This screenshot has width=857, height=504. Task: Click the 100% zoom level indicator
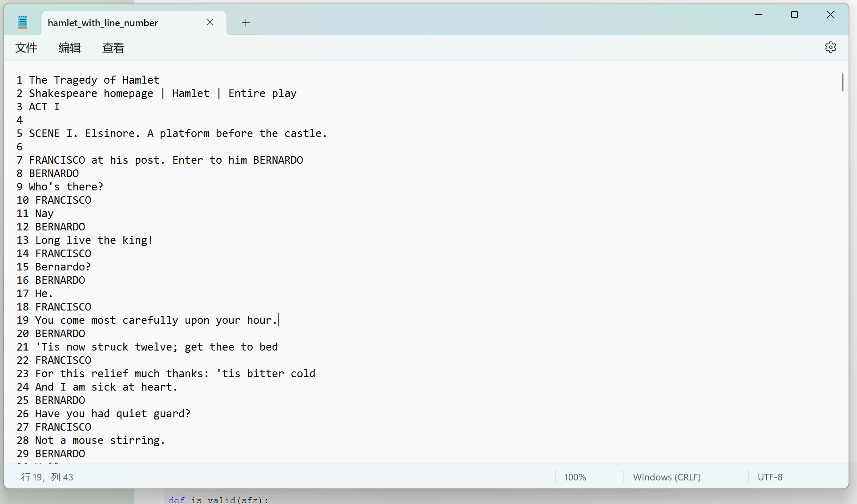pos(575,477)
